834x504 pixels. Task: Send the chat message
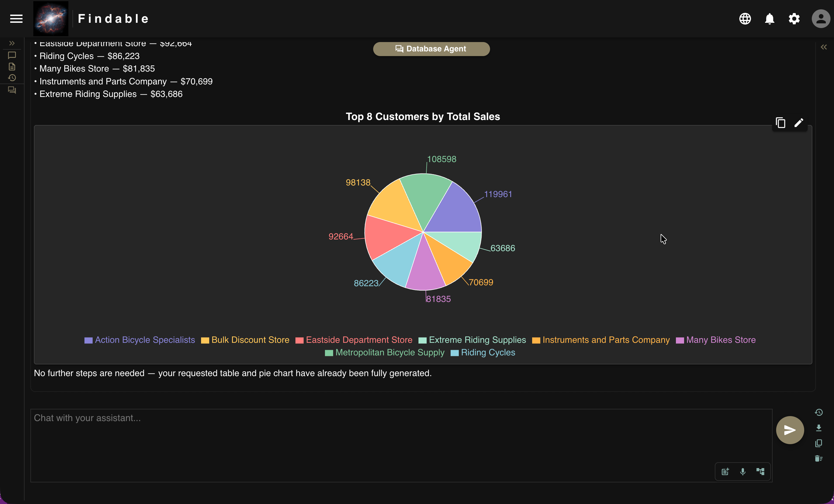point(790,430)
